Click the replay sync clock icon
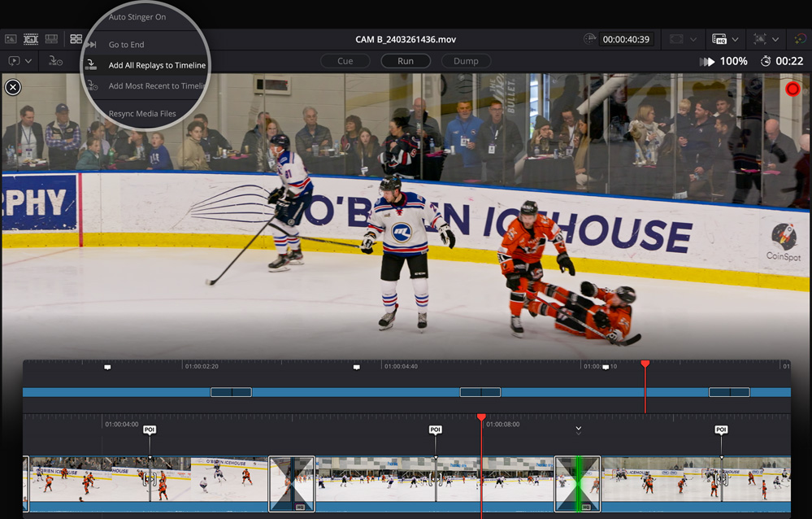812x519 pixels. click(55, 61)
